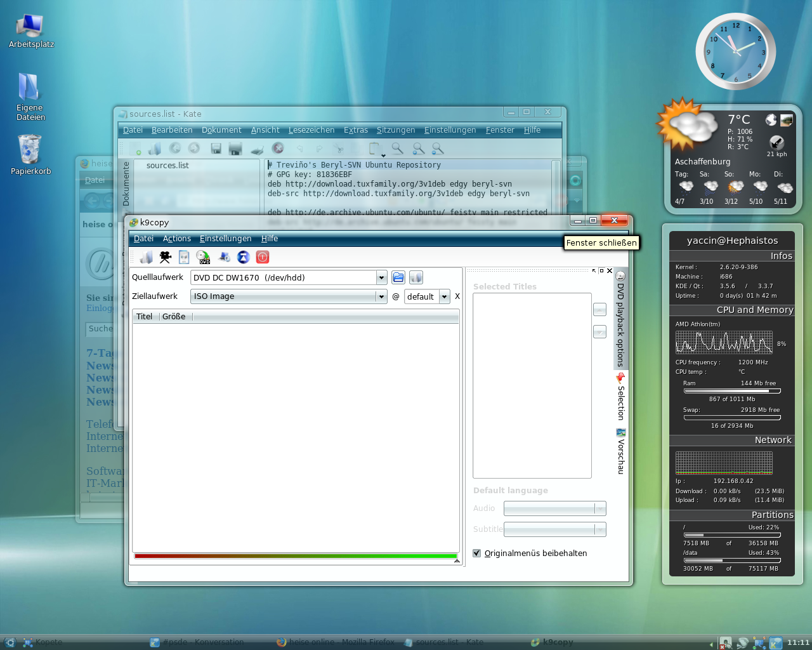Click move-up button beside Selected Titles list

[599, 310]
